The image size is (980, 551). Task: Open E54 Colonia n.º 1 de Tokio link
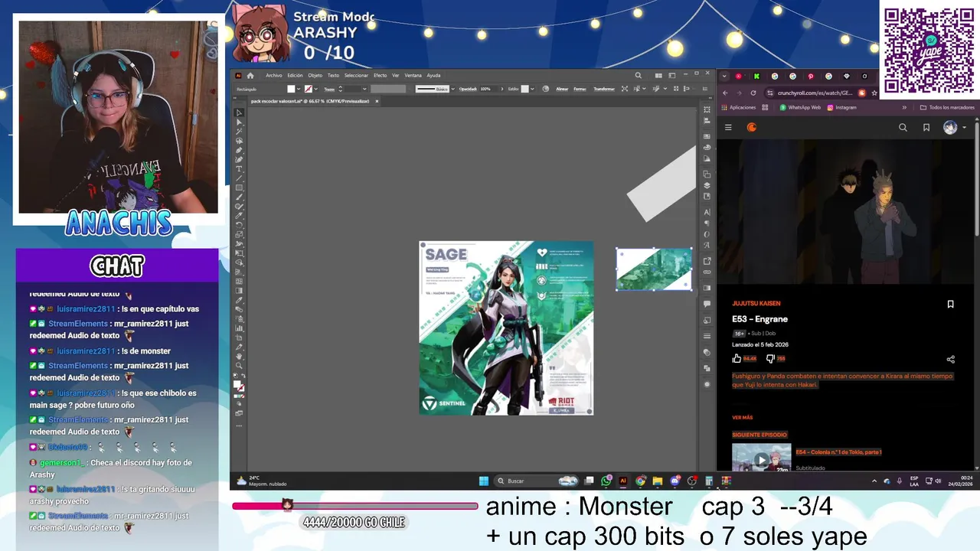(838, 452)
